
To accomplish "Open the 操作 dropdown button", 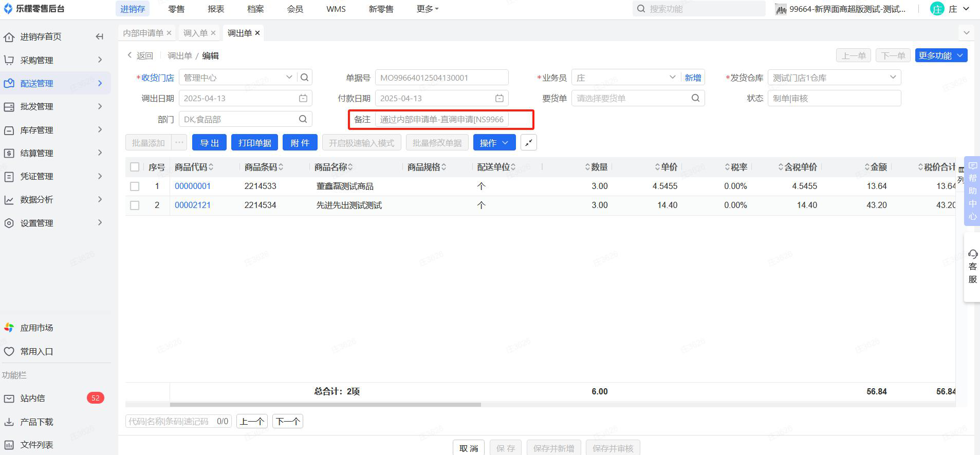I will 494,143.
